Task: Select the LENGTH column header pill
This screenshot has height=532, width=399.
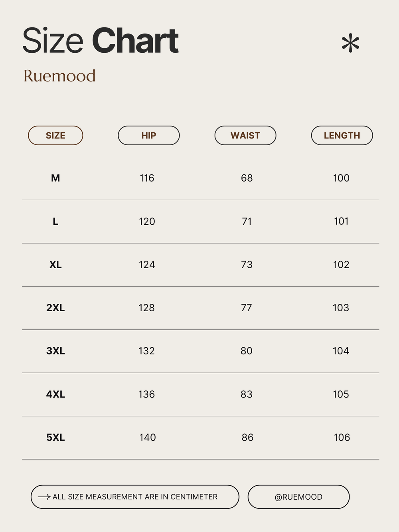Action: pos(342,135)
